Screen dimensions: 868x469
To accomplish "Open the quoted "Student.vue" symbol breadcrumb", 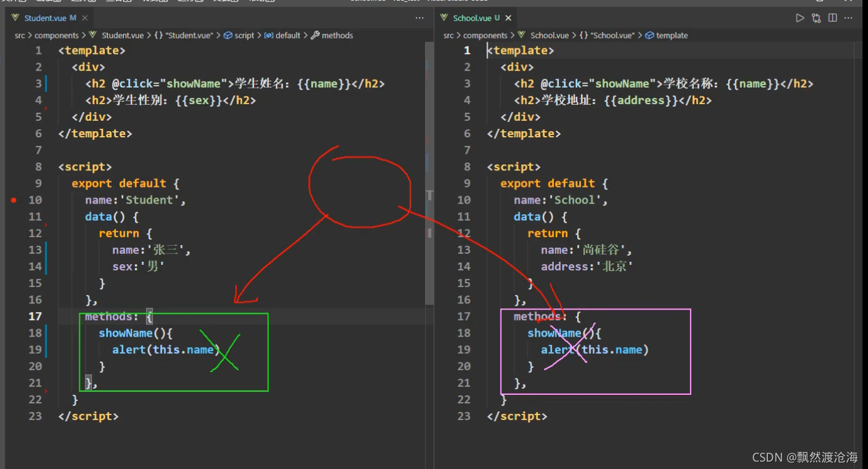I will click(x=183, y=36).
